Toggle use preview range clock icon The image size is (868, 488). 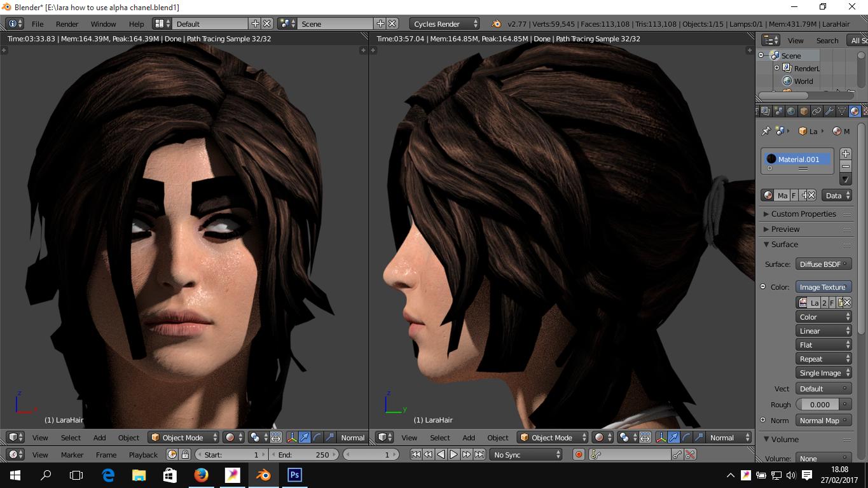click(x=172, y=454)
